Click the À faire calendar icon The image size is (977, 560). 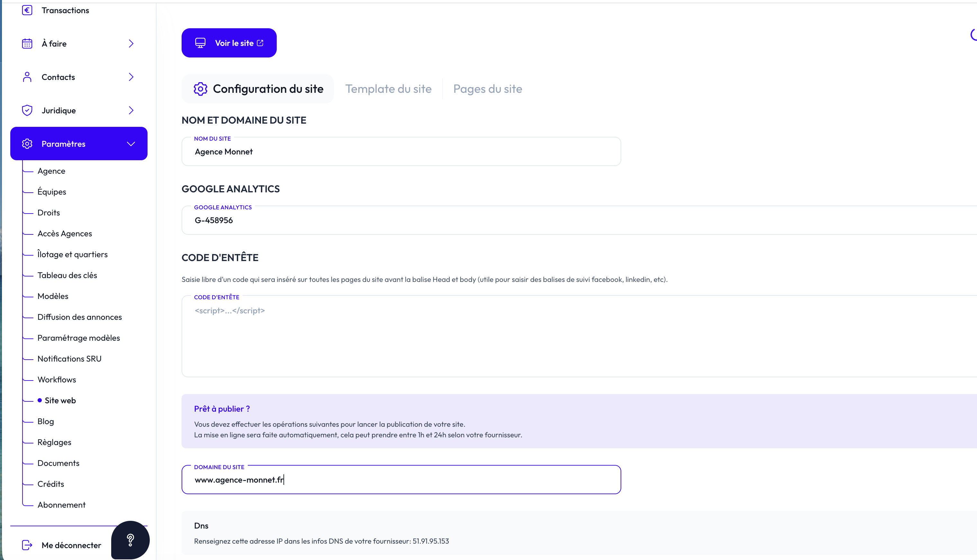27,43
